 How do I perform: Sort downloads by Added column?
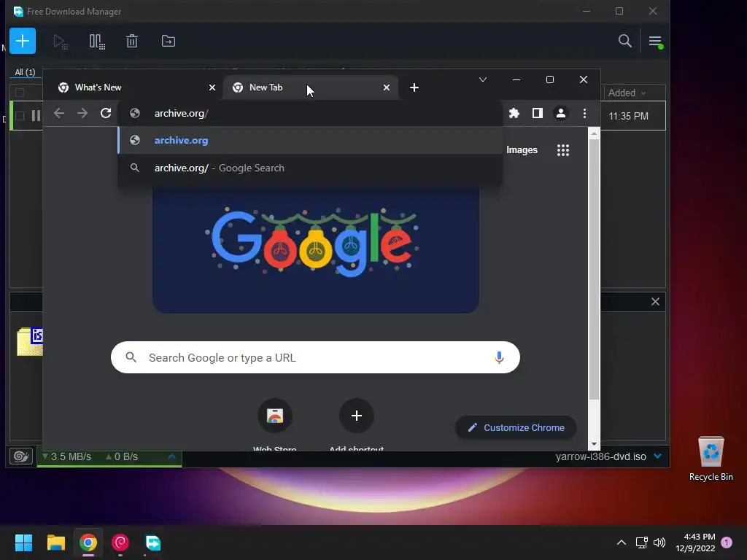(627, 93)
